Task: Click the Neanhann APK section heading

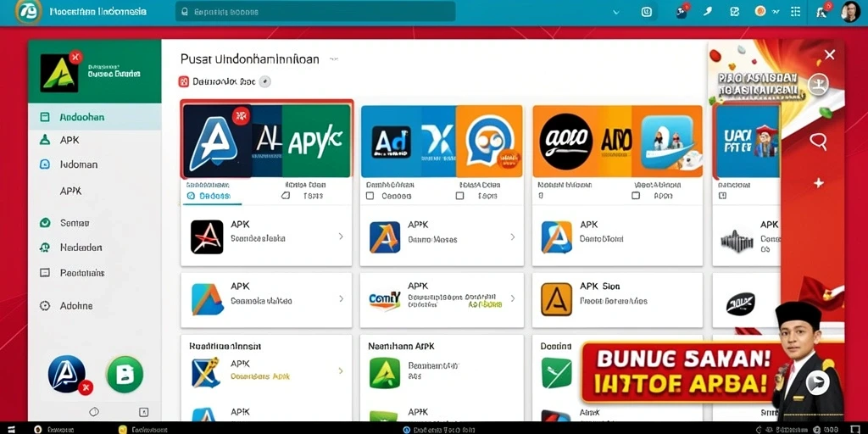Action: (401, 346)
